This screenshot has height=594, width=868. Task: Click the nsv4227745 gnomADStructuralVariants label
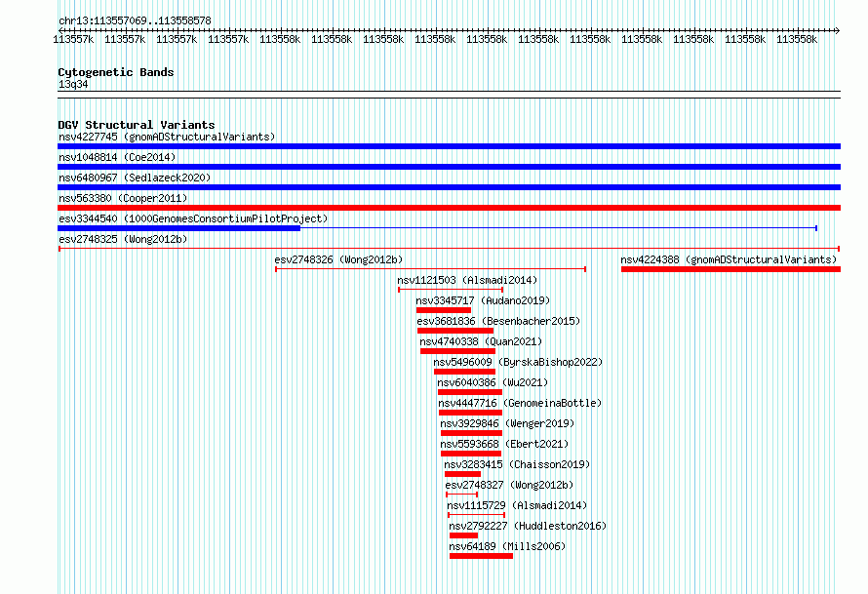click(x=167, y=137)
